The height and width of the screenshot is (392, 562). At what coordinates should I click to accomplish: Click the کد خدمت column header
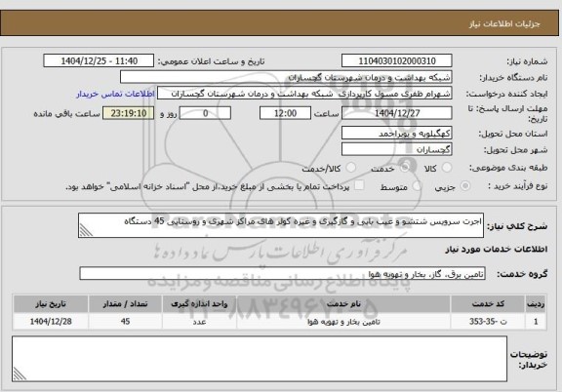pyautogui.click(x=488, y=304)
